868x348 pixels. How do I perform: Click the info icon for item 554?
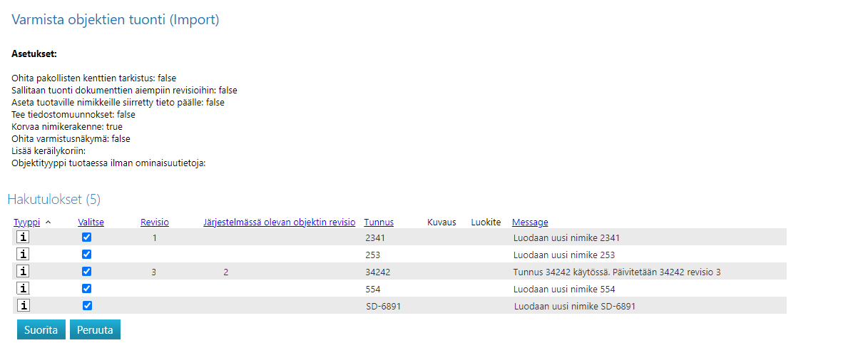tap(23, 288)
